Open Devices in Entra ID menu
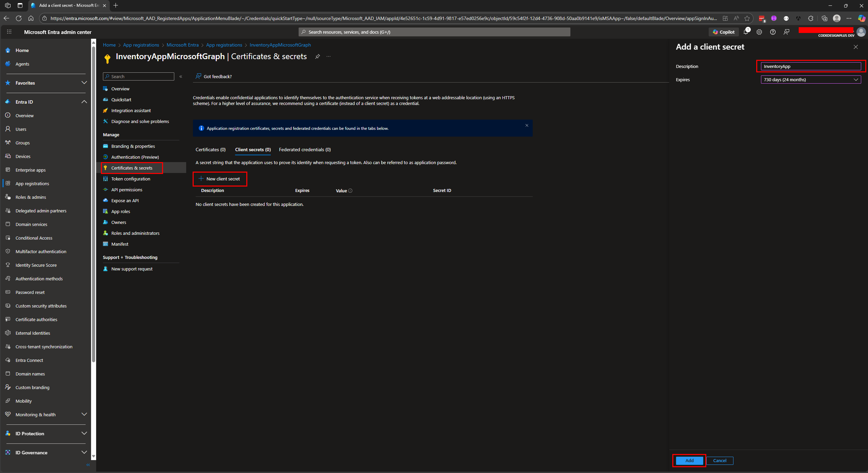 [x=23, y=156]
